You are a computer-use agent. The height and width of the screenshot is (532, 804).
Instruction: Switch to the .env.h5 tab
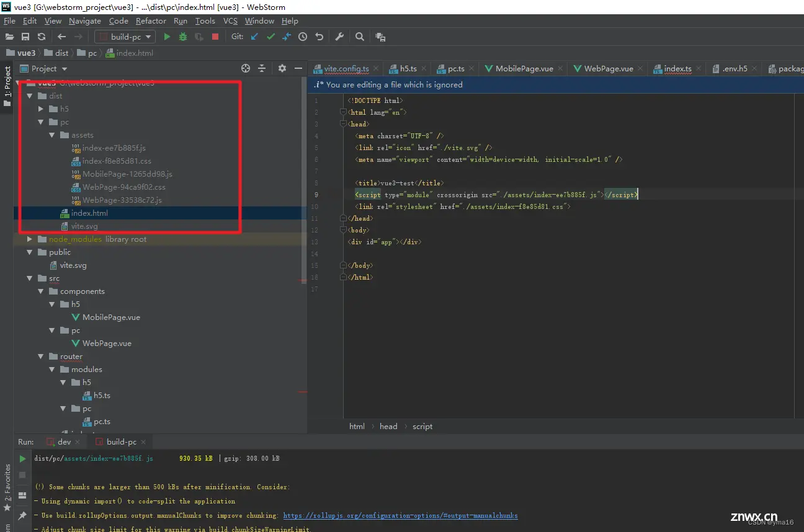click(x=735, y=69)
